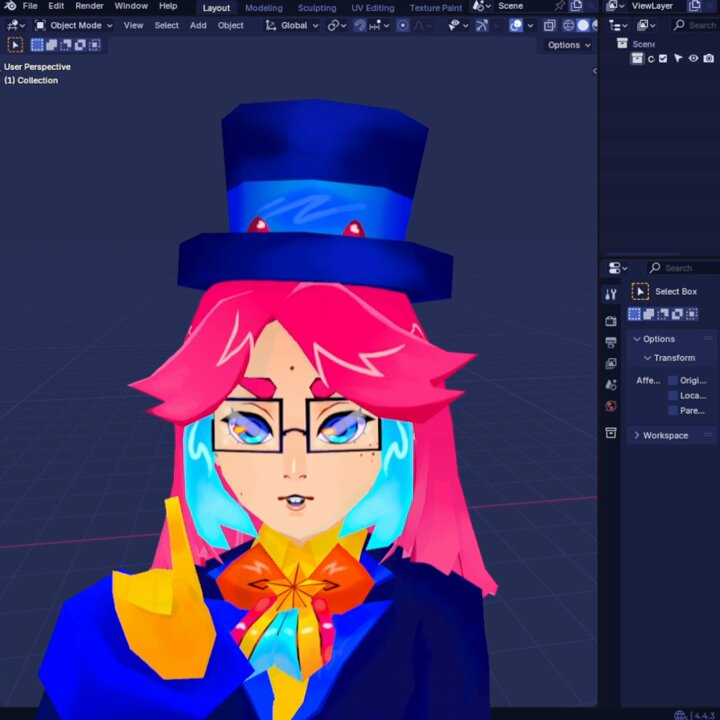The image size is (720, 720).
Task: Open the viewport Select menu
Action: point(167,25)
